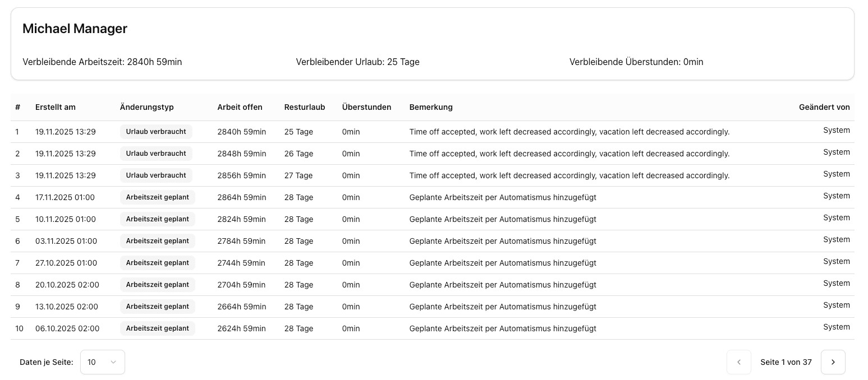Click Arbeitszeit geplant badge in row 4

click(158, 197)
